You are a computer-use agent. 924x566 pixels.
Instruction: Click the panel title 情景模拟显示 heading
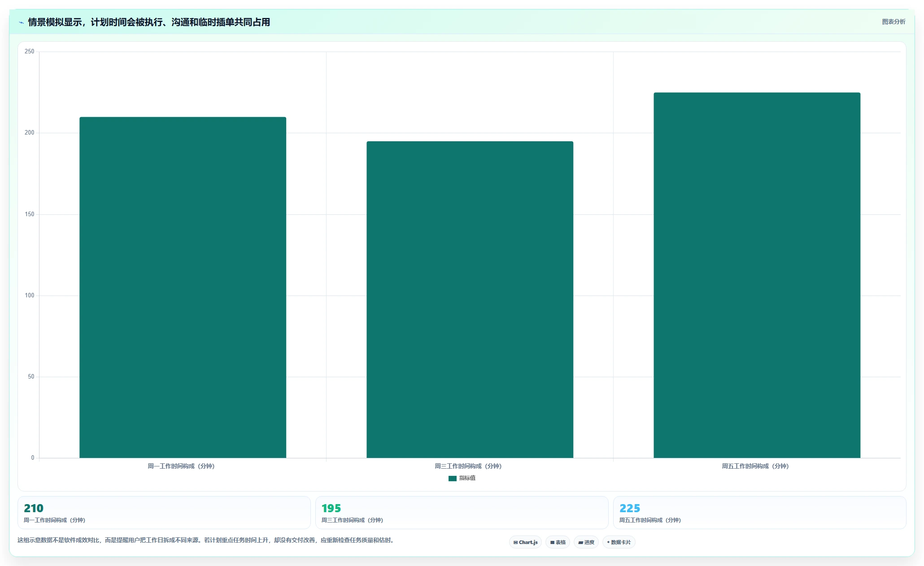[149, 22]
